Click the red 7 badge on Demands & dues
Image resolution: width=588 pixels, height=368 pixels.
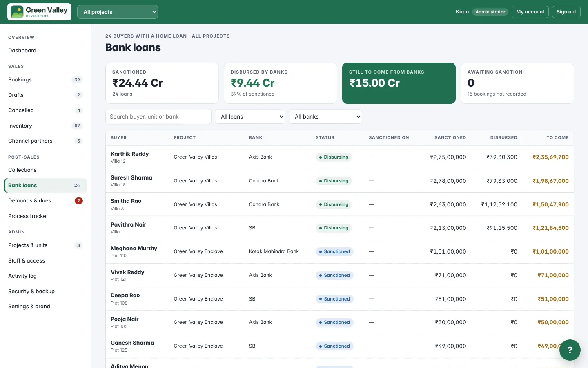79,201
